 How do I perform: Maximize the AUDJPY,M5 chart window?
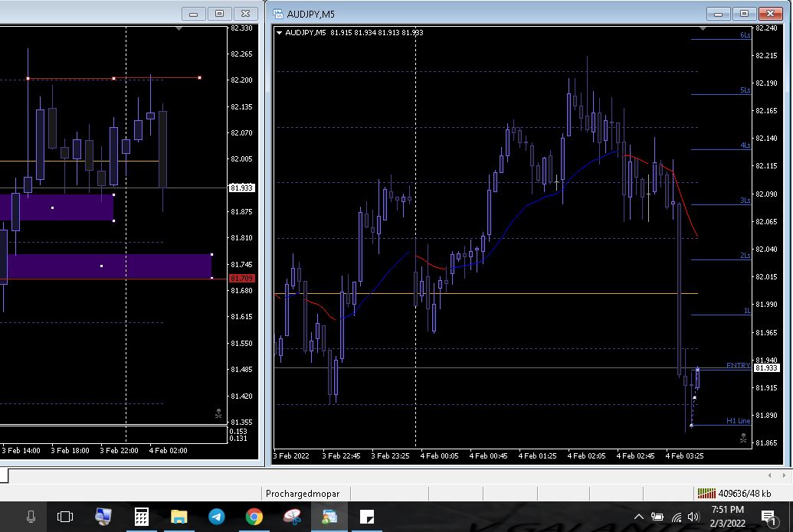click(x=744, y=14)
